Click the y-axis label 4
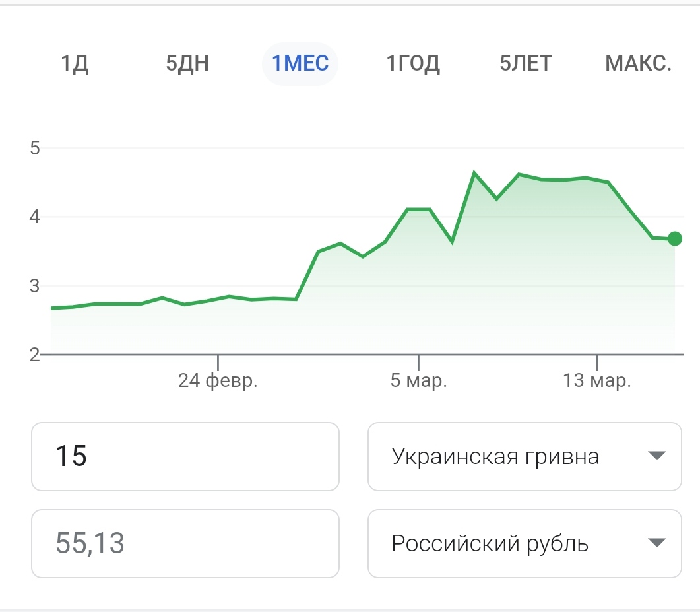 [x=35, y=217]
